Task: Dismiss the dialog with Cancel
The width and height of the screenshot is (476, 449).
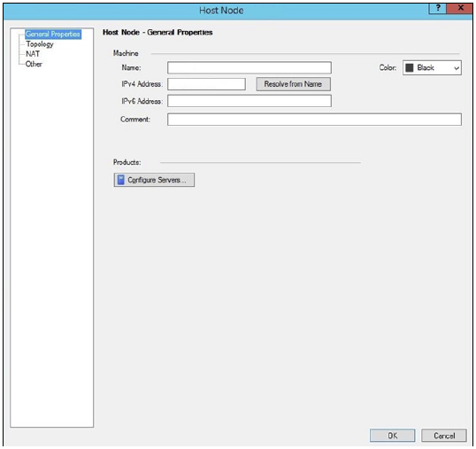Action: (444, 436)
